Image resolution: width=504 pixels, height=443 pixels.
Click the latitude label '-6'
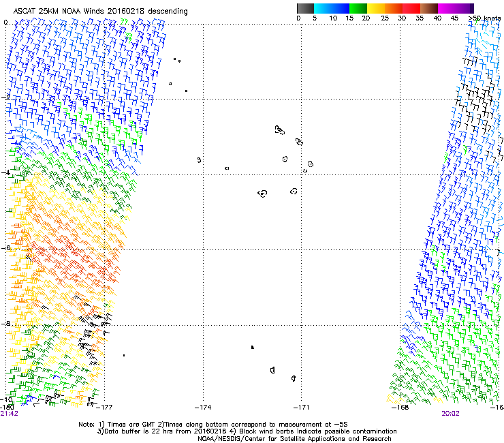(x=5, y=247)
